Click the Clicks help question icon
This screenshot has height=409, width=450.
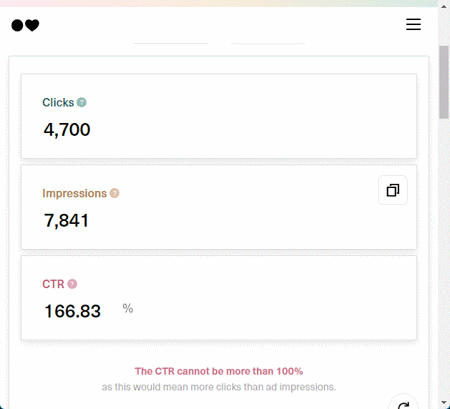pyautogui.click(x=82, y=102)
